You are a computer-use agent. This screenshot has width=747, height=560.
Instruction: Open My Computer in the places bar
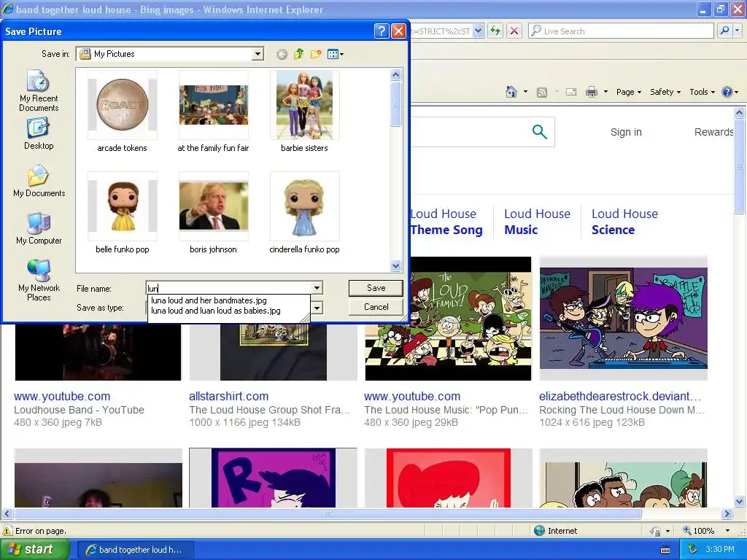point(39,228)
